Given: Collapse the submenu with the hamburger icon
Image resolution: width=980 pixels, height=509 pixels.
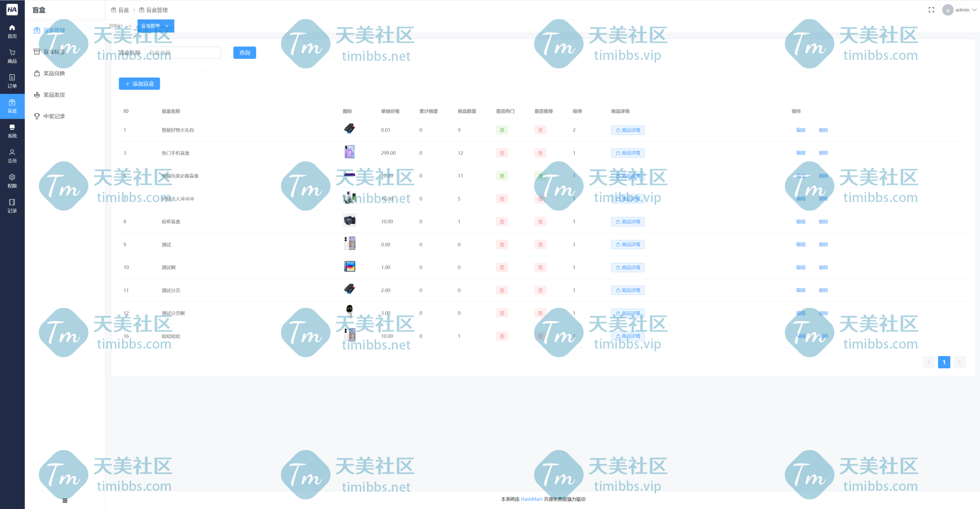Looking at the screenshot, I should tap(65, 500).
